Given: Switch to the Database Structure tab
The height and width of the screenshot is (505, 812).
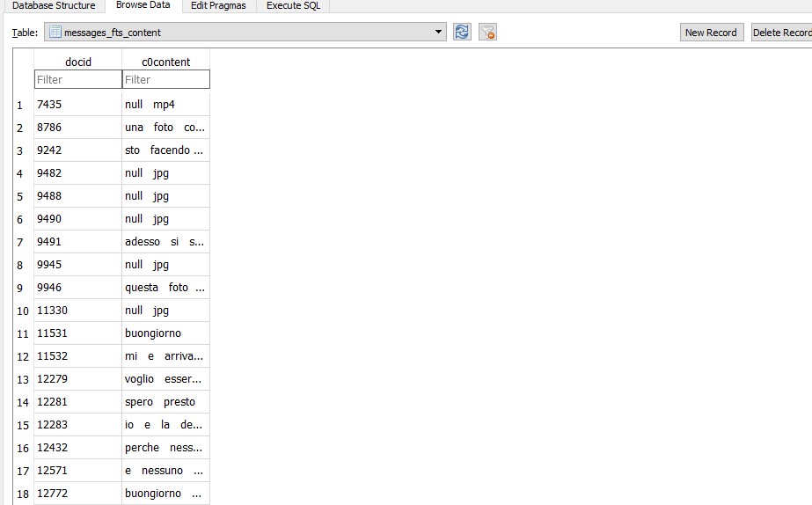Looking at the screenshot, I should click(54, 5).
